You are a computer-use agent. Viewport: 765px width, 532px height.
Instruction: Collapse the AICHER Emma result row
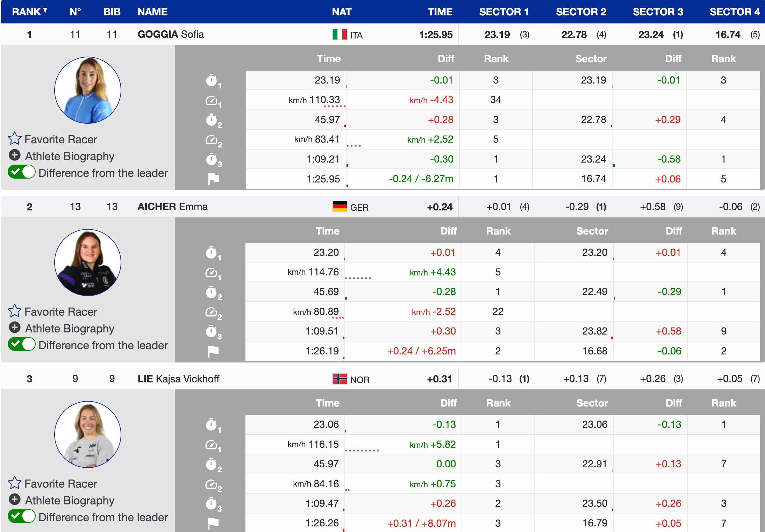[172, 207]
